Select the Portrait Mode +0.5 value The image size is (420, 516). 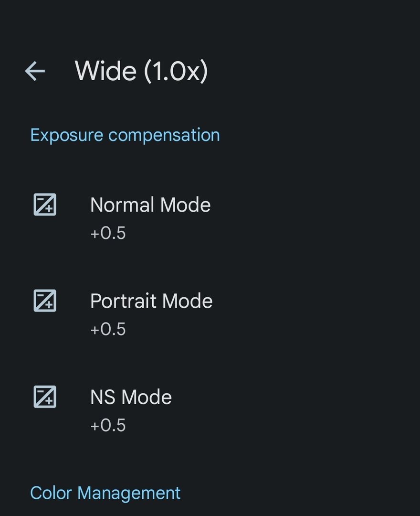(108, 329)
